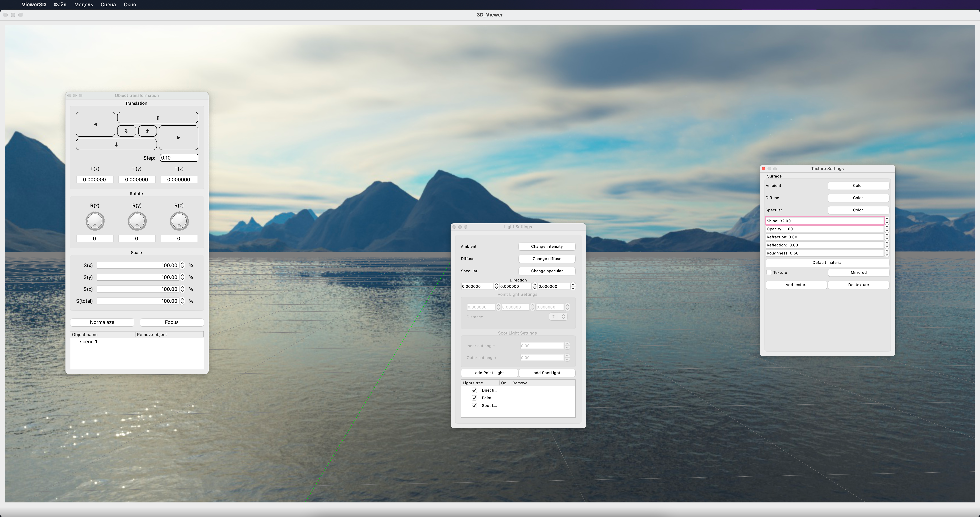Click the up arrow translation button
980x517 pixels.
[x=158, y=118]
